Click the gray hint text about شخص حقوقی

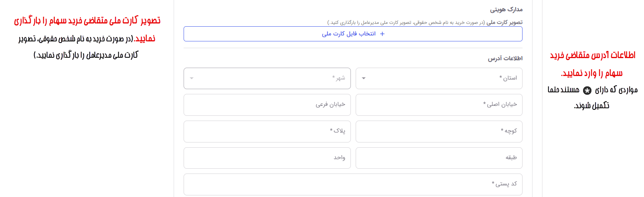click(406, 23)
